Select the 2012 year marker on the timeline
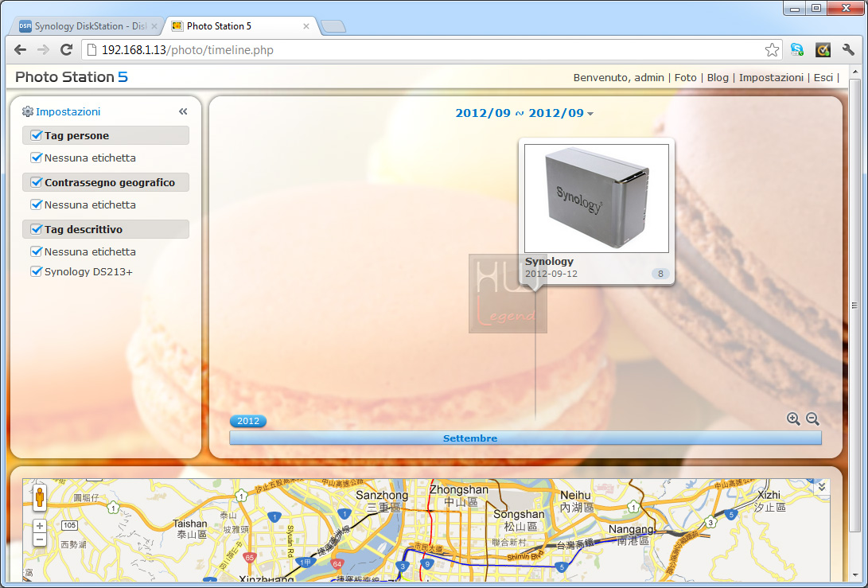The width and height of the screenshot is (868, 588). tap(248, 421)
